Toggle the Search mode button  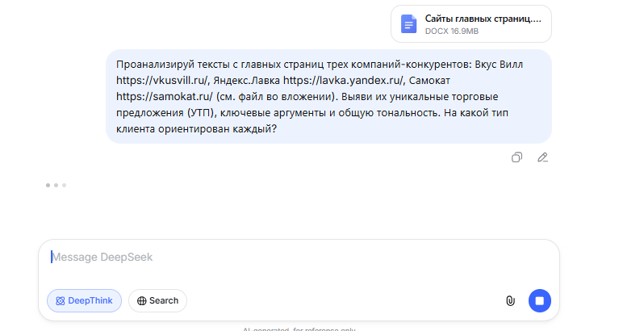coord(157,301)
